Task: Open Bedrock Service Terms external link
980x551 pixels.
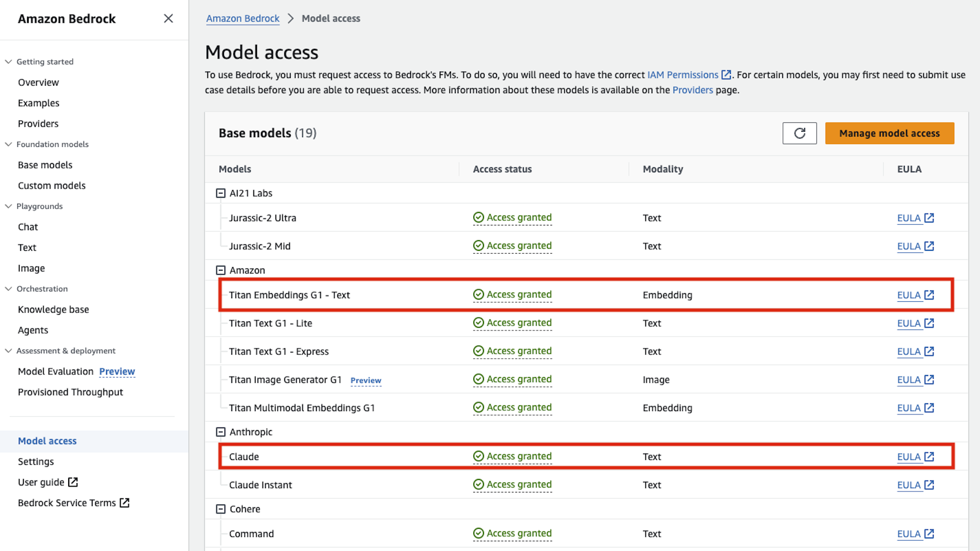Action: coord(125,503)
